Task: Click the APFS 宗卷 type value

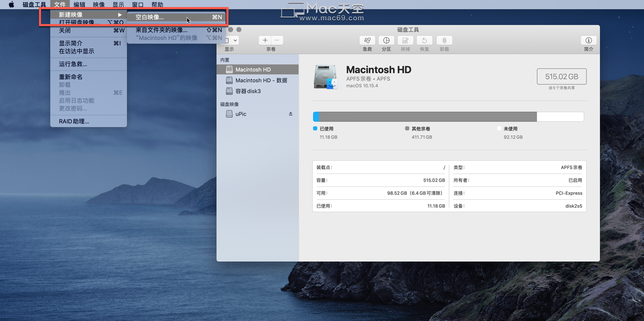Action: (x=571, y=167)
